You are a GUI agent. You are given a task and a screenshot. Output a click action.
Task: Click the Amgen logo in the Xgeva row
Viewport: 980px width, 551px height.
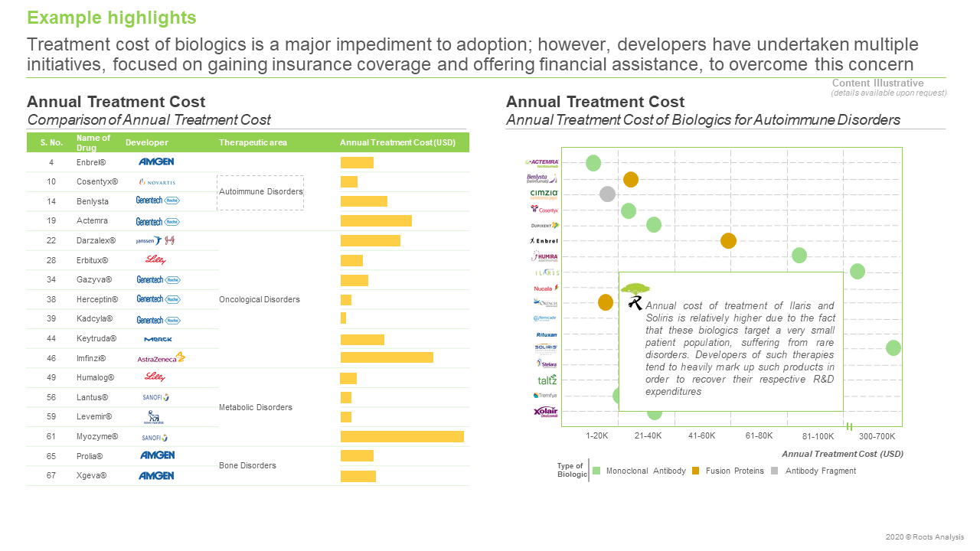(157, 475)
